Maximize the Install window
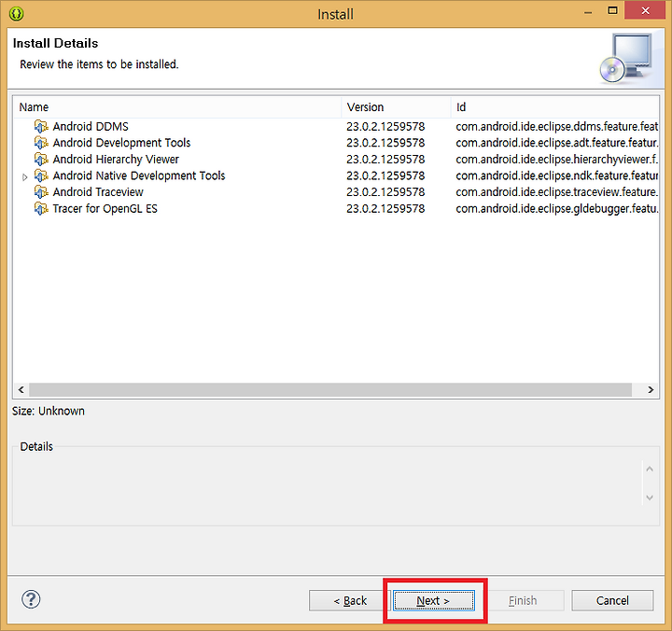This screenshot has height=631, width=672. point(613,10)
